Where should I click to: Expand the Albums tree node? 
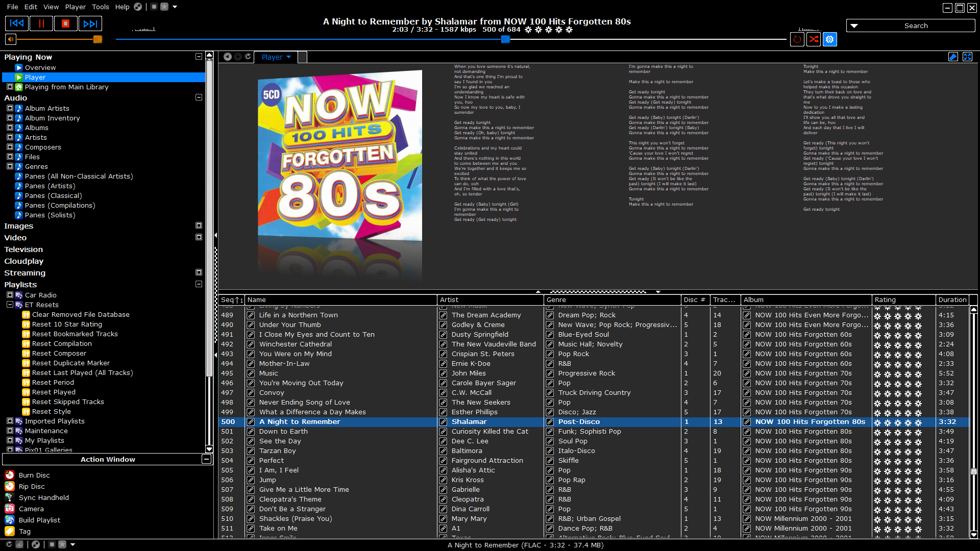(x=10, y=128)
